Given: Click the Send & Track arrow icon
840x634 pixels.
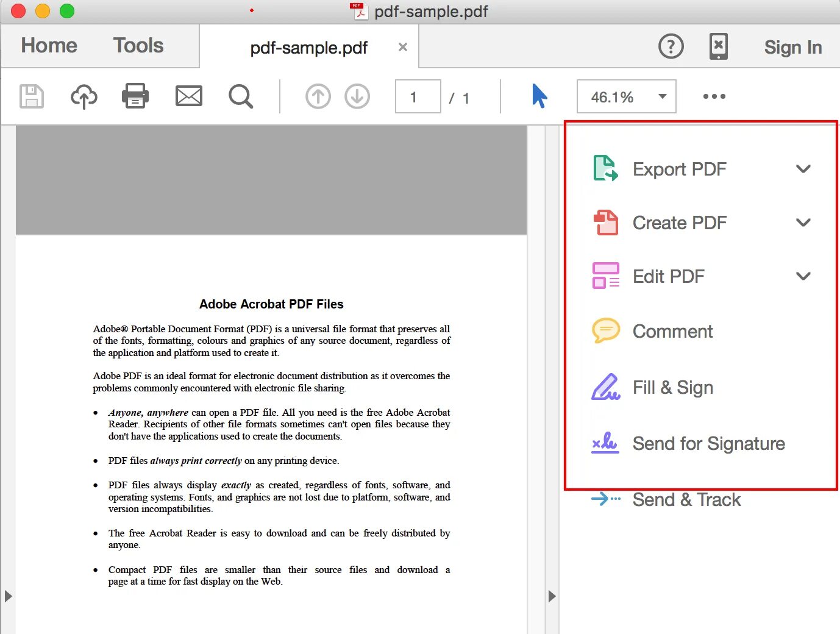Looking at the screenshot, I should pyautogui.click(x=606, y=499).
